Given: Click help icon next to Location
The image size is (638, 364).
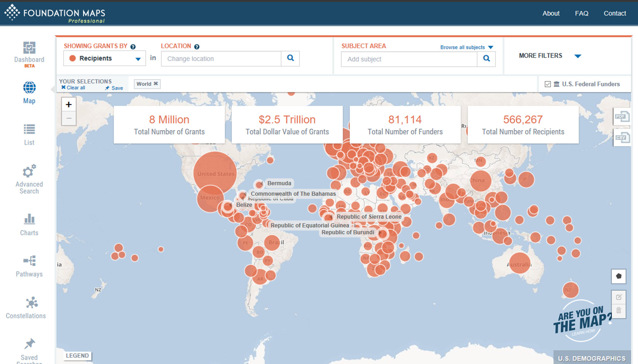Looking at the screenshot, I should [197, 47].
